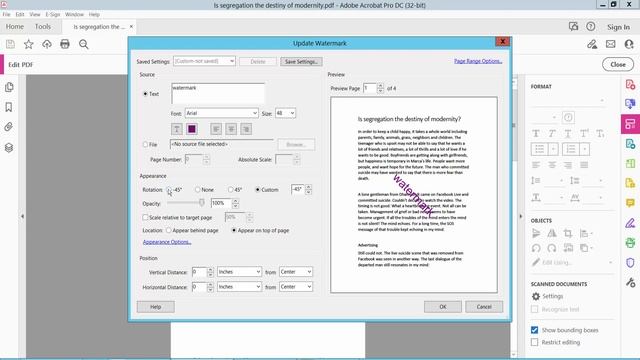Open the Comment tool in right rail
This screenshot has width=640, height=360.
tap(630, 203)
